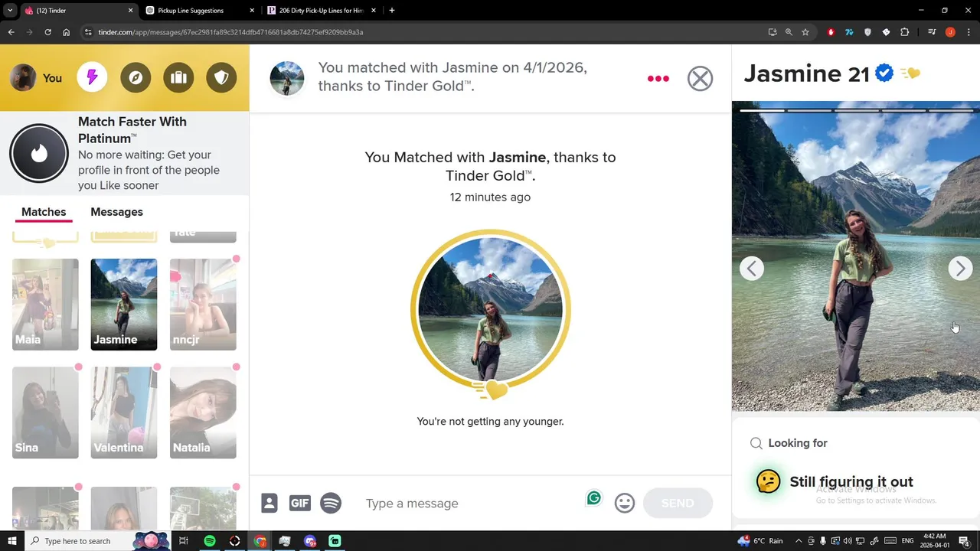Image resolution: width=980 pixels, height=551 pixels.
Task: Open the match card for Sina
Action: tap(45, 412)
